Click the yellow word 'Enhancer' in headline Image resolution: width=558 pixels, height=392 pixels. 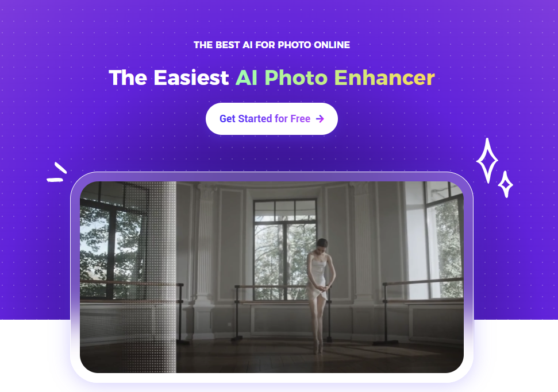pyautogui.click(x=384, y=77)
